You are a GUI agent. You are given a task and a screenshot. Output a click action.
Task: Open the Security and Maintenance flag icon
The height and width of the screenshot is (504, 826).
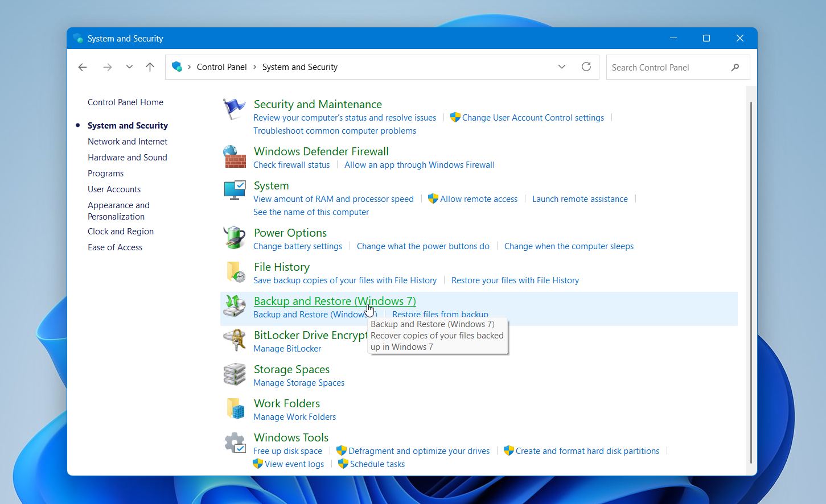tap(234, 110)
